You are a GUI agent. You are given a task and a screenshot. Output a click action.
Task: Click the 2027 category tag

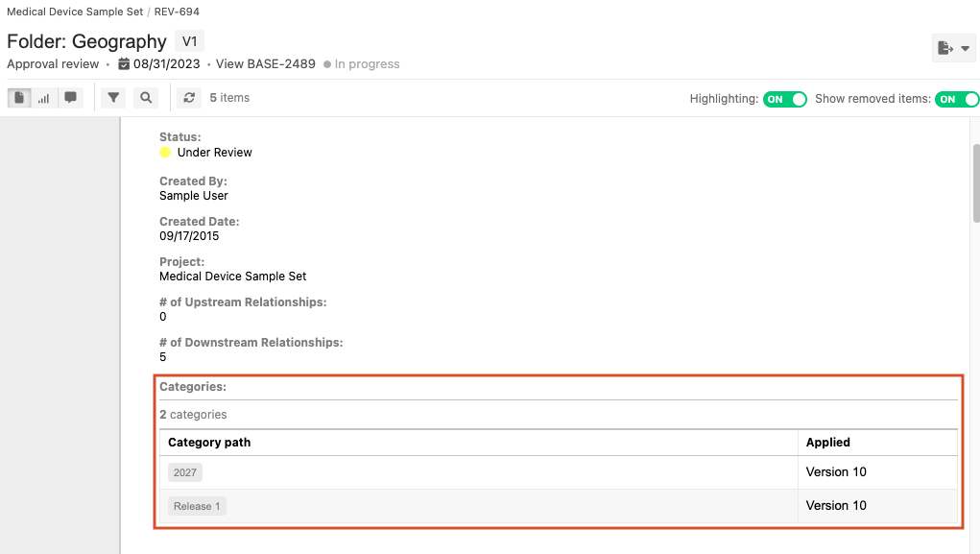coord(185,472)
